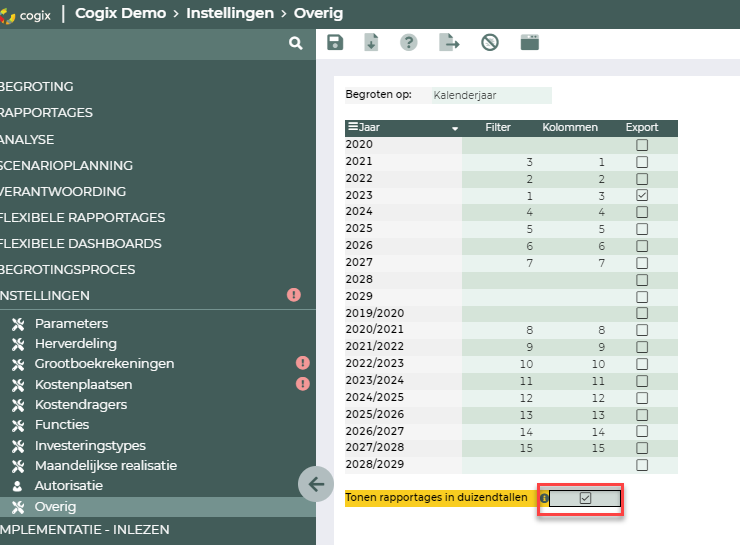Screen dimensions: 740x545
Task: Open the Parameters settings item
Action: point(71,324)
